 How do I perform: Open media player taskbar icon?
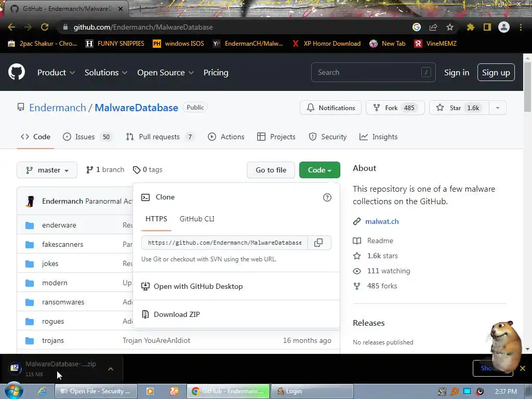(x=150, y=391)
